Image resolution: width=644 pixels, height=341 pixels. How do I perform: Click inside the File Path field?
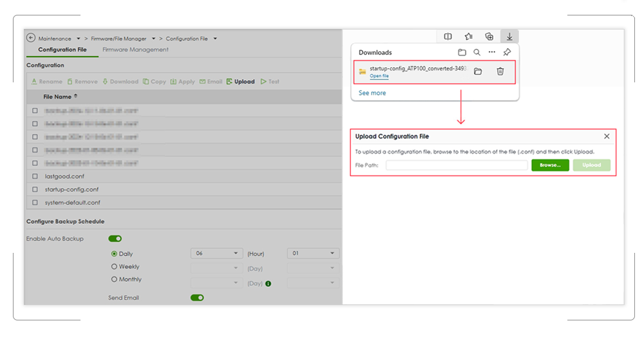[457, 165]
